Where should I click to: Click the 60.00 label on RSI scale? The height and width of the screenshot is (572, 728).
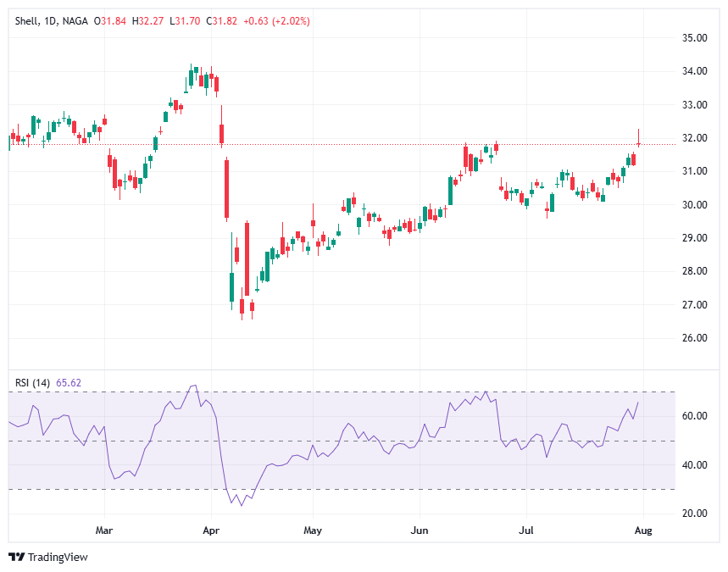tap(696, 416)
